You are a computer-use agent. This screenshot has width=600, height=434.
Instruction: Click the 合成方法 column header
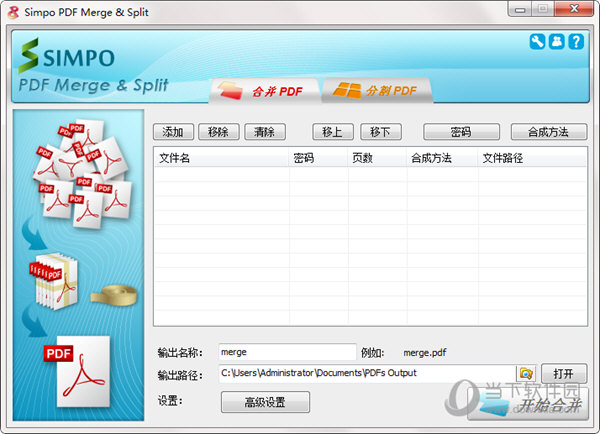coord(442,158)
